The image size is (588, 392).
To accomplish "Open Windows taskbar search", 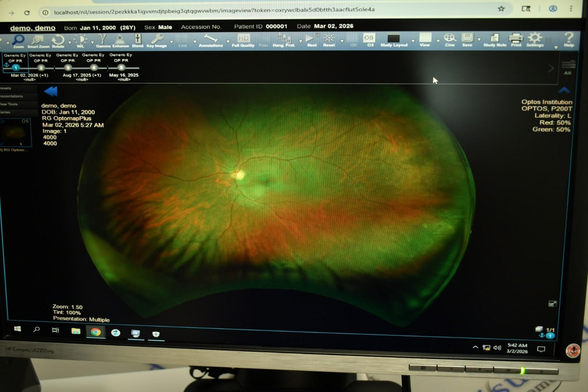I will point(37,329).
